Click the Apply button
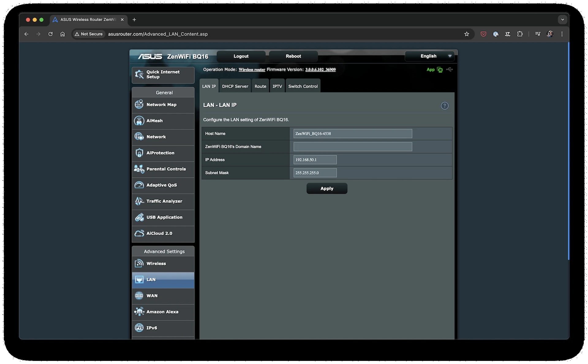Screen dimensions: 588x364 coord(327,188)
